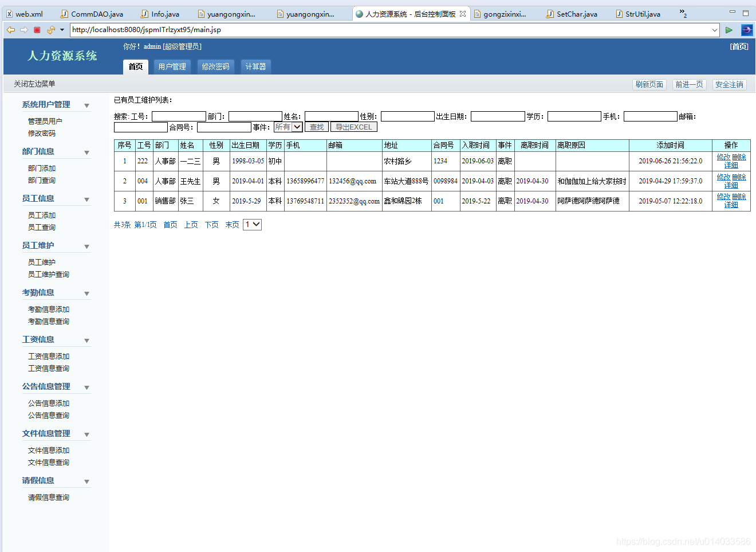Open the URL history dropdown arrow
Screen dimensions: 756x552
click(714, 30)
